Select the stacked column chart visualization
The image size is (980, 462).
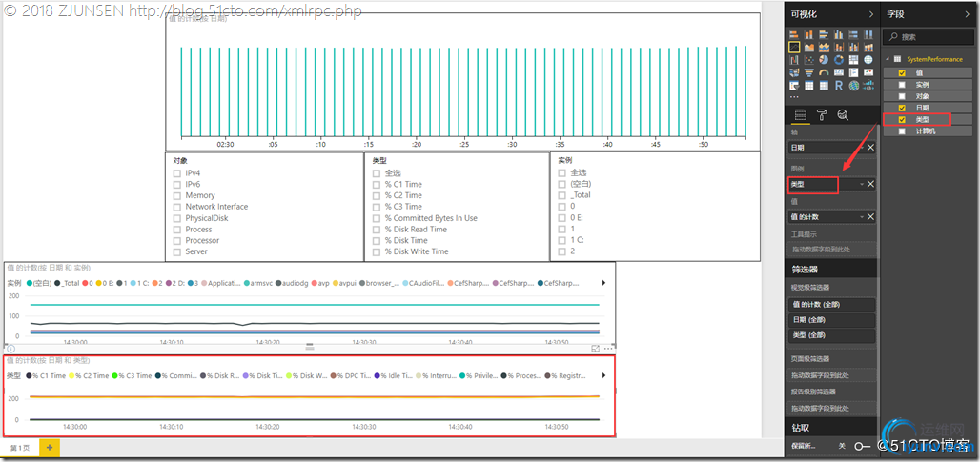[808, 34]
